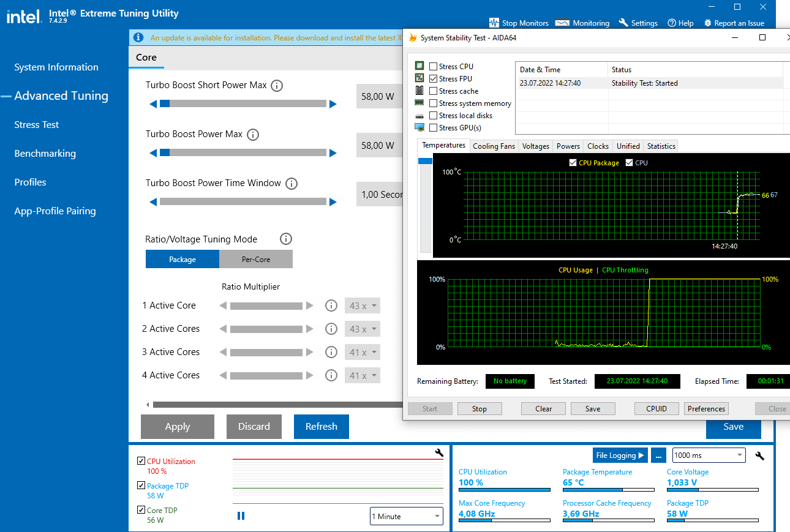Show info icon for 3 Active Cores
The height and width of the screenshot is (532, 790).
click(x=331, y=352)
